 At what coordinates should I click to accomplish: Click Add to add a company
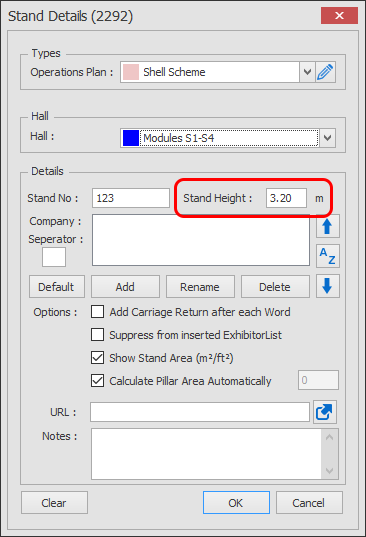125,287
